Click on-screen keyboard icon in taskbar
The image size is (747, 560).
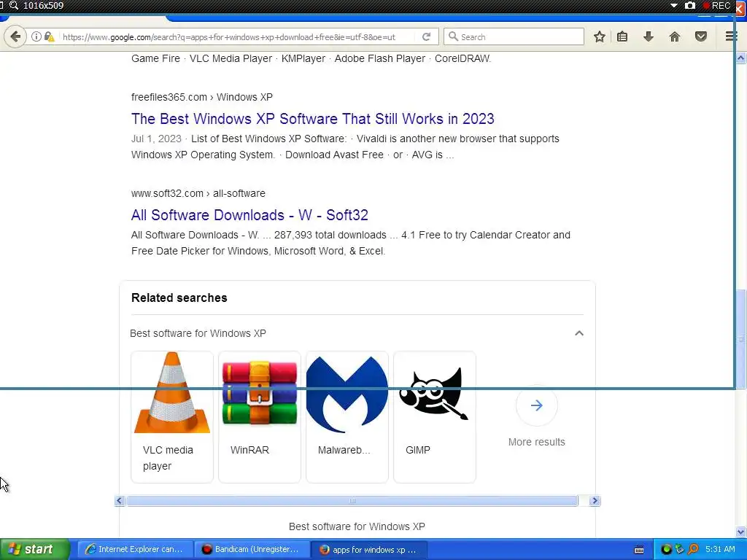tap(639, 550)
